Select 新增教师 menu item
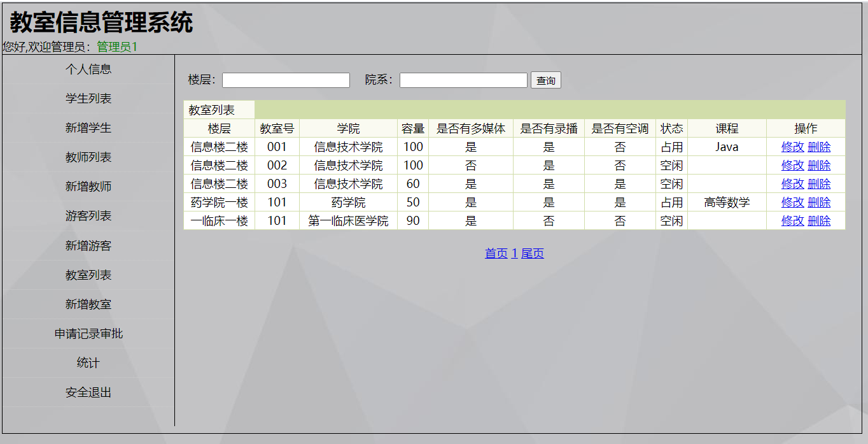868x444 pixels. (88, 187)
